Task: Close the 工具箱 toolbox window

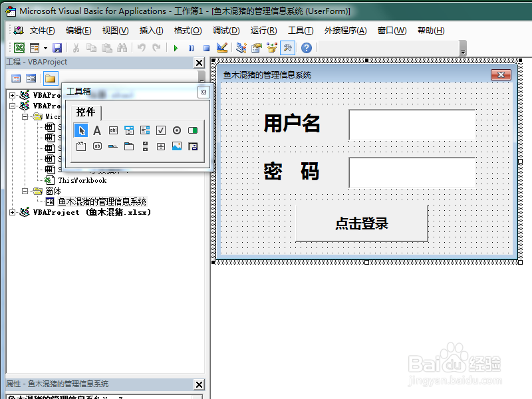Action: [x=203, y=92]
